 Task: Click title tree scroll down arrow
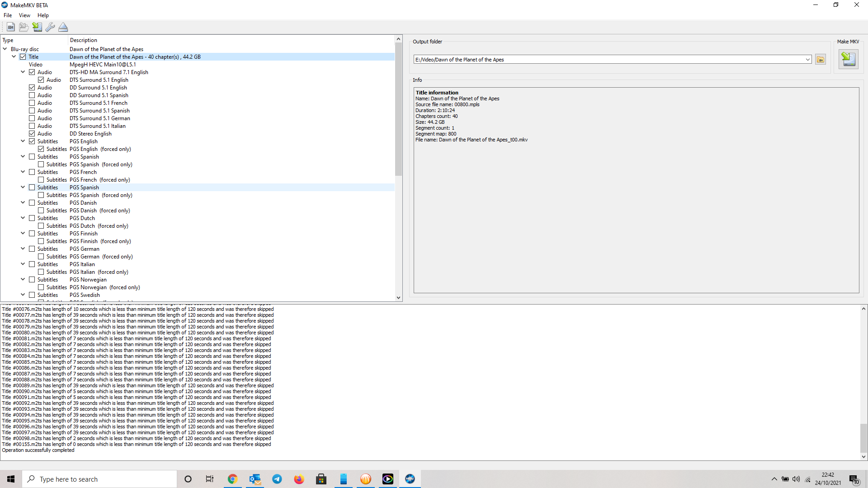[x=398, y=297]
